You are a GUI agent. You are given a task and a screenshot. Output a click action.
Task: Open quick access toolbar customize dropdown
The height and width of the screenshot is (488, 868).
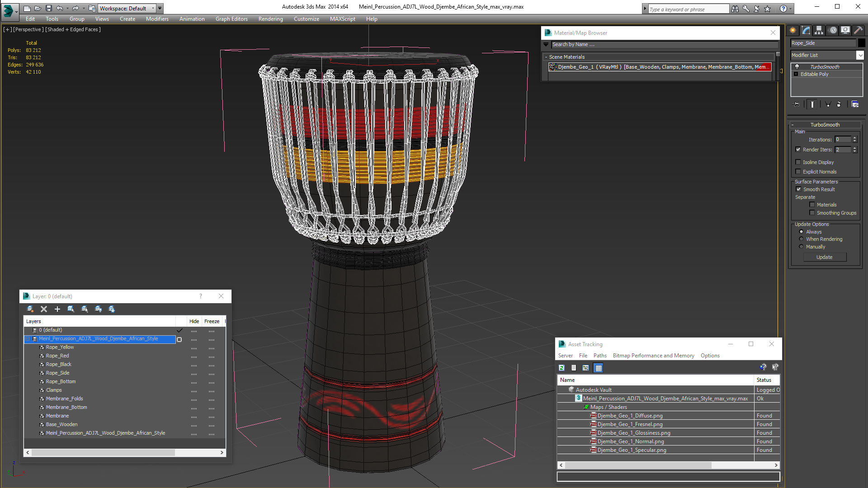160,8
